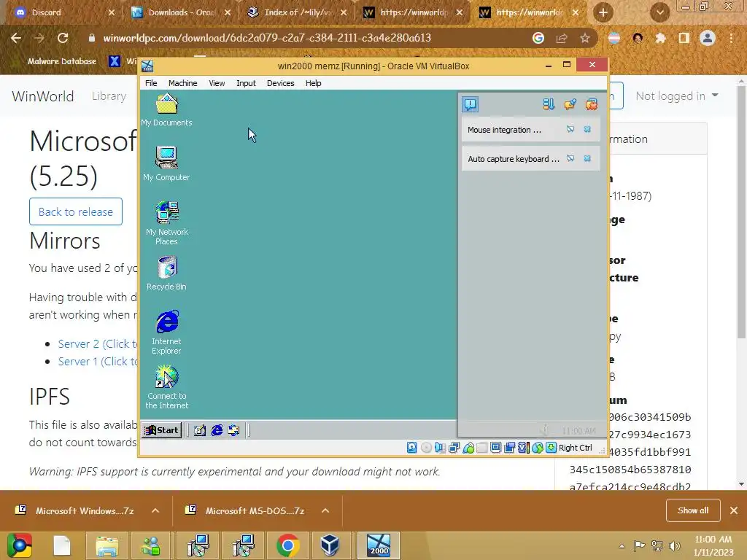Open the VirtualBox Devices menu
Screen dimensions: 747x560
point(280,83)
